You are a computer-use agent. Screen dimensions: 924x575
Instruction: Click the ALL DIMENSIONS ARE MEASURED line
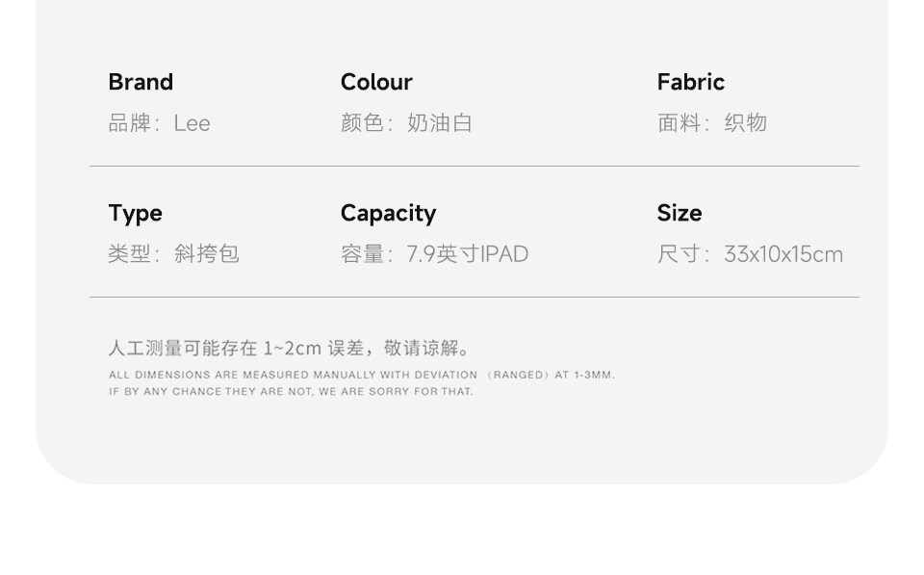coord(361,375)
